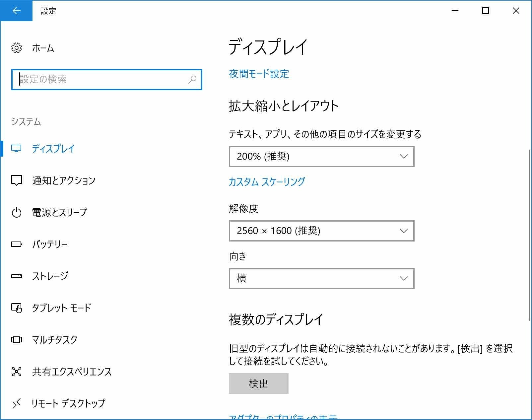The image size is (532, 420).
Task: Open 共有エクスペリエンス settings
Action: tap(72, 372)
